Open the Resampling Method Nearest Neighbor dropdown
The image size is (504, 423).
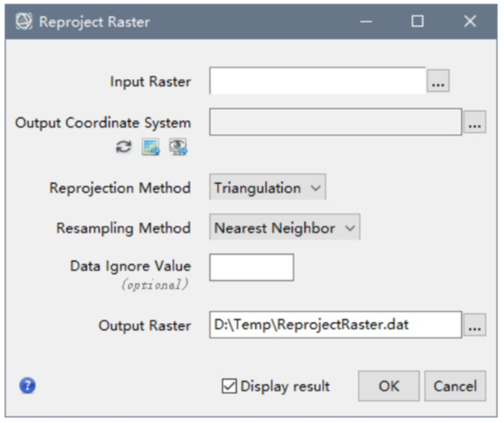(x=285, y=227)
